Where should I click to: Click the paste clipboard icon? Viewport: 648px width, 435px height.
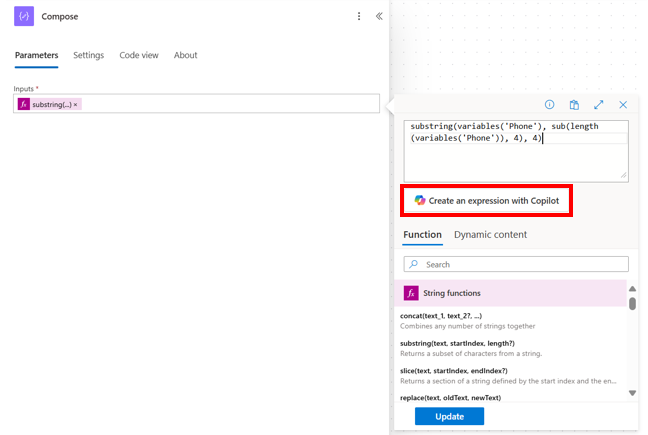(574, 105)
